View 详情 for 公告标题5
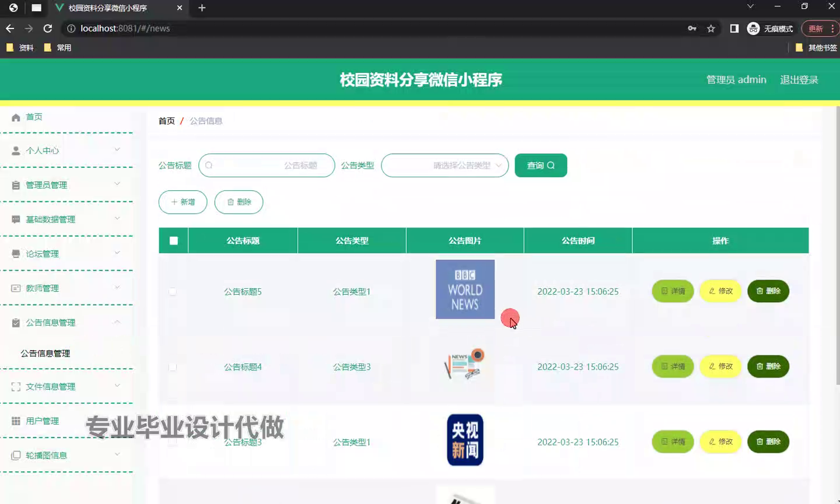 (x=673, y=291)
